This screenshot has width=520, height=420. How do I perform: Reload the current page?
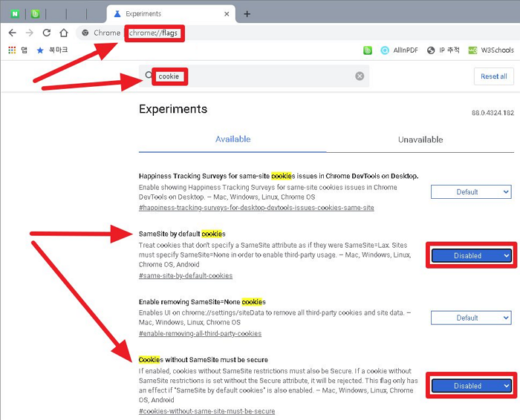[47, 33]
